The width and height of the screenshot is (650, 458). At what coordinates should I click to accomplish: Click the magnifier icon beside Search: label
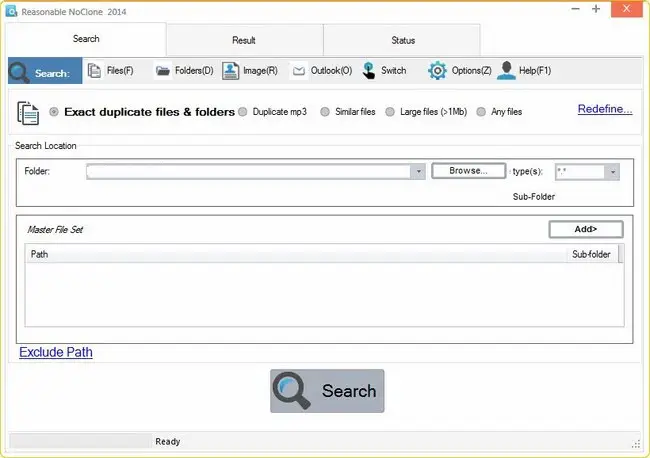tap(19, 72)
